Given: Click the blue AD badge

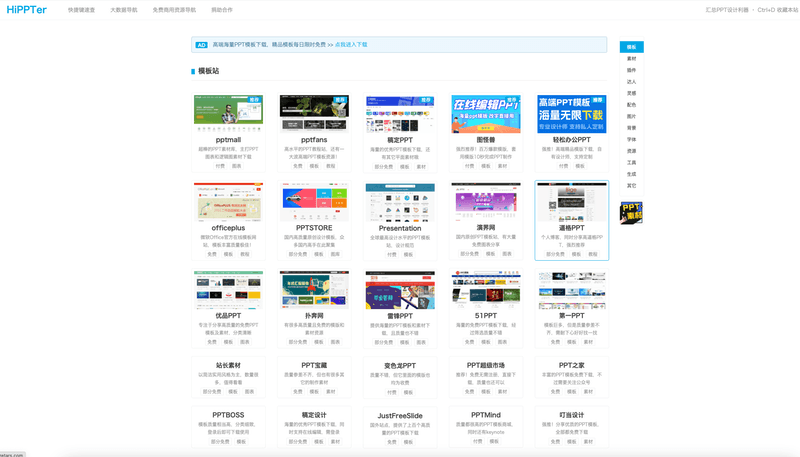Looking at the screenshot, I should [x=202, y=45].
